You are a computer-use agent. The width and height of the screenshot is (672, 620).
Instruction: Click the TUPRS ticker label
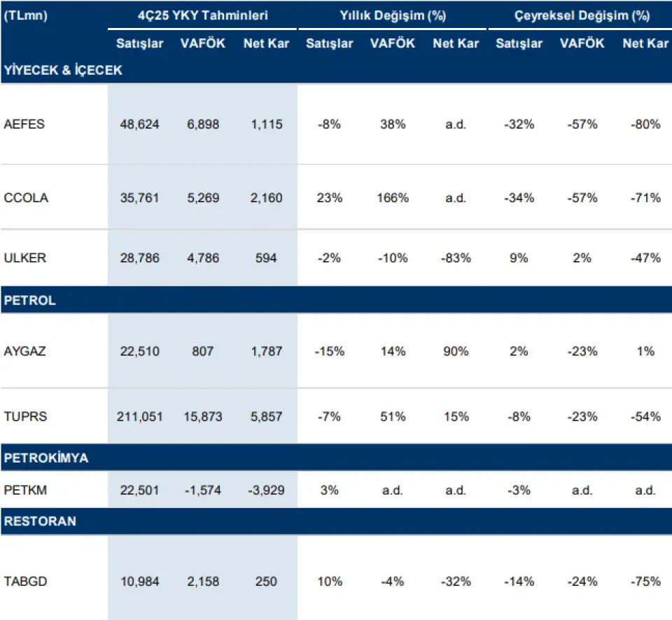point(24,416)
